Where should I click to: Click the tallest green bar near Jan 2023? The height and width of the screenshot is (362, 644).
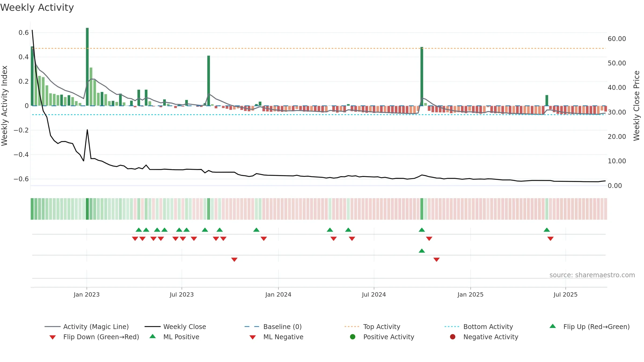pyautogui.click(x=87, y=67)
